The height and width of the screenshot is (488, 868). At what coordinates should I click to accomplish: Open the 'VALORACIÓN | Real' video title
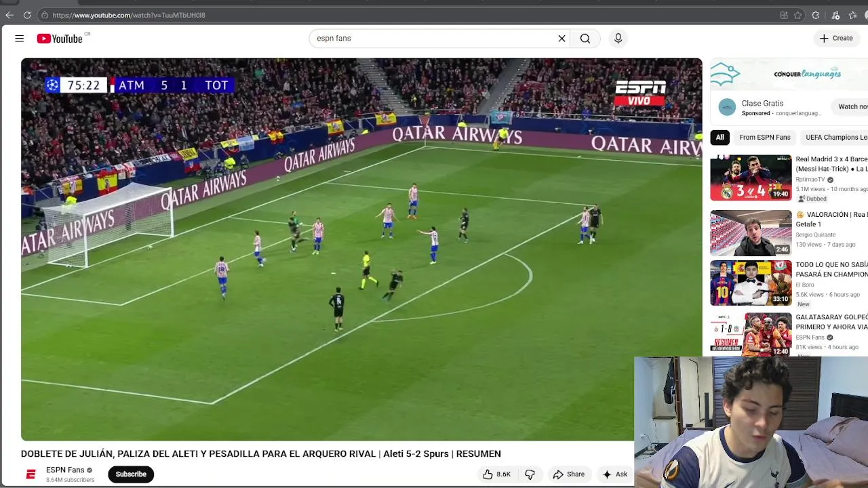tap(831, 220)
